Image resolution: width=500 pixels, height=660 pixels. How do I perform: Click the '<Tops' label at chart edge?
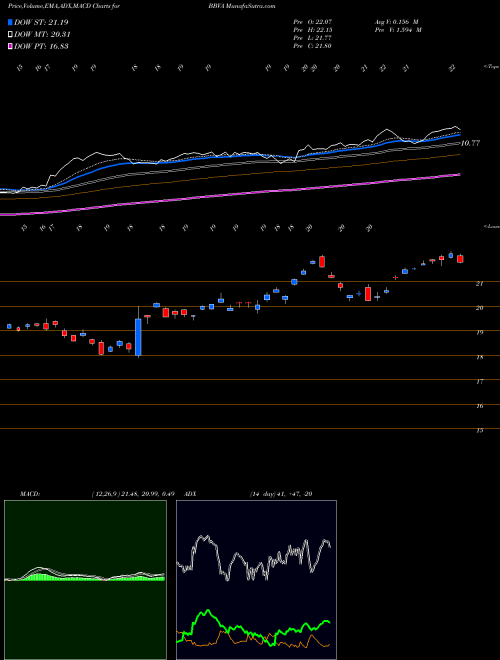coord(491,67)
